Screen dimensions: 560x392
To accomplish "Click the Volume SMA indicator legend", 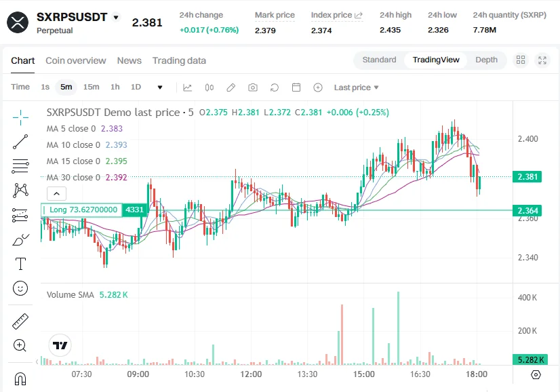I will point(87,295).
